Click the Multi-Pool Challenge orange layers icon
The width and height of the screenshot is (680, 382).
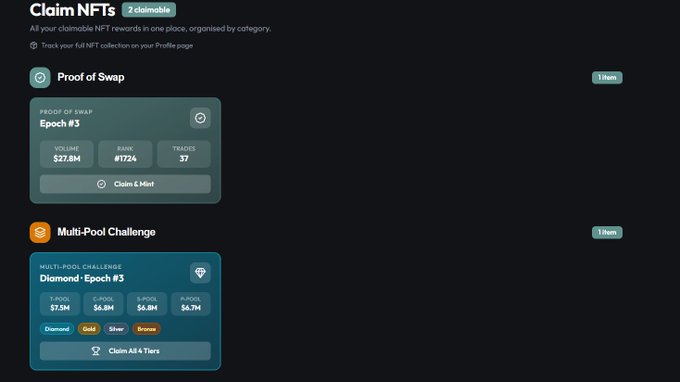tap(40, 232)
